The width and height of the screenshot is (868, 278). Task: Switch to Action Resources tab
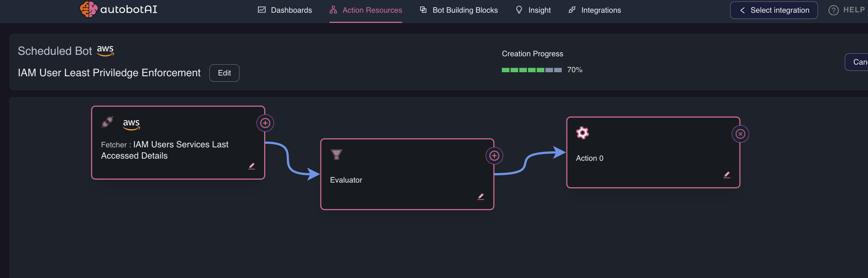(x=366, y=10)
